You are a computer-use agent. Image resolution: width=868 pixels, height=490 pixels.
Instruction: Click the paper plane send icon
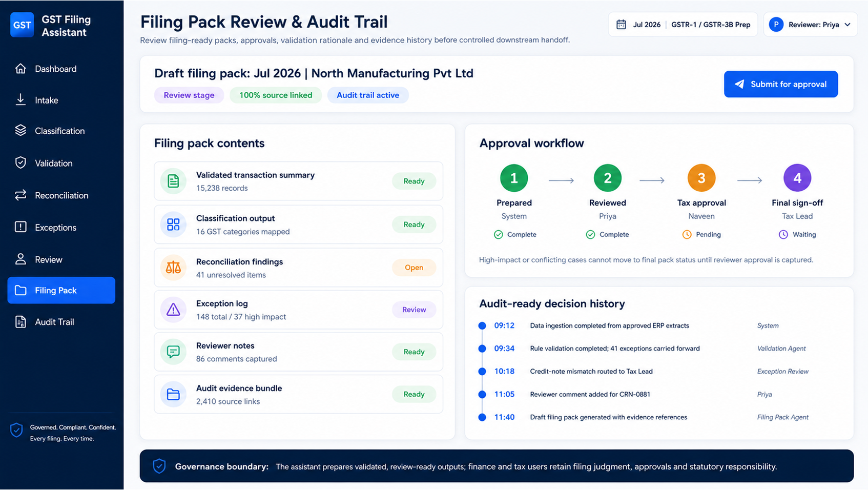click(739, 84)
